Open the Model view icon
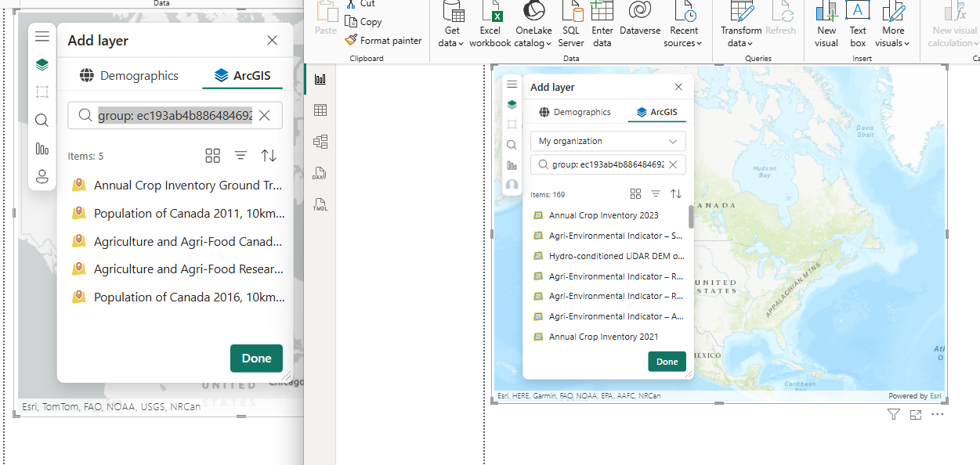This screenshot has width=980, height=465. [320, 142]
